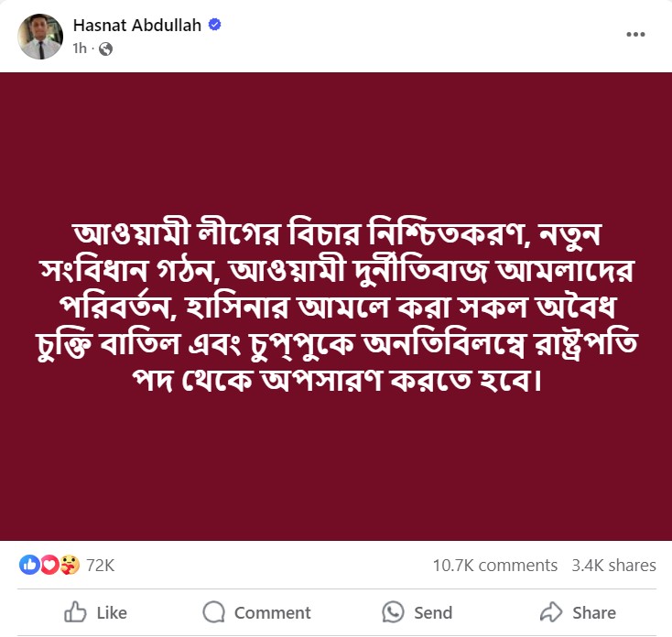This screenshot has height=637, width=672.
Task: Open the profile picture of Hasnat Abdullah
Action: tap(40, 37)
